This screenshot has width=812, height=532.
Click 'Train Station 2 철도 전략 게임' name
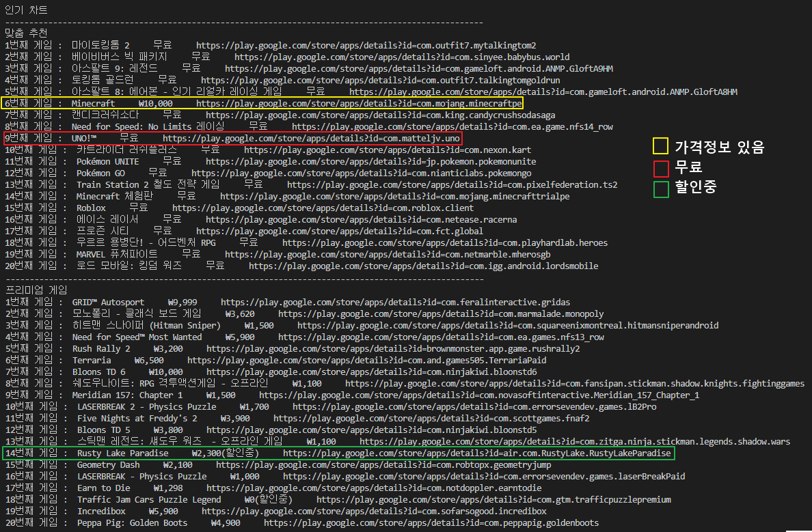148,185
